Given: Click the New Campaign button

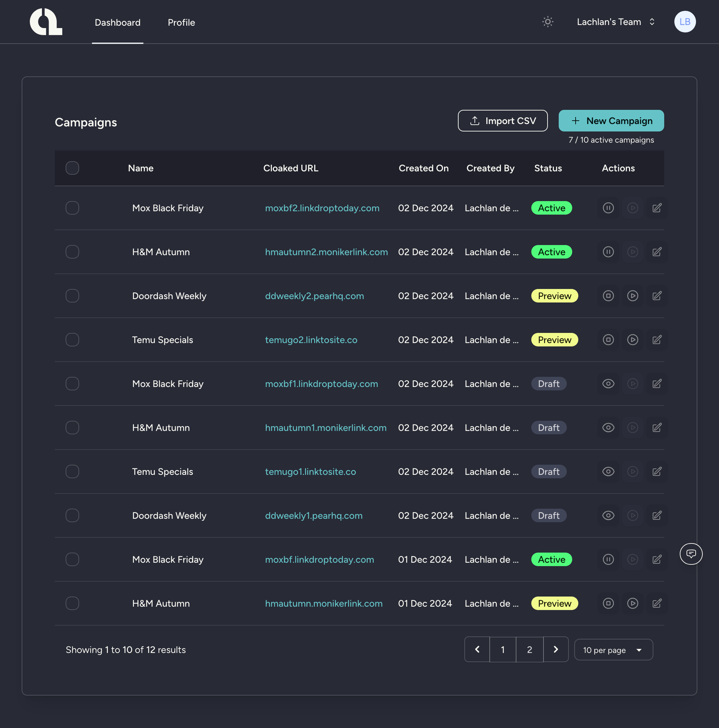Looking at the screenshot, I should point(611,120).
